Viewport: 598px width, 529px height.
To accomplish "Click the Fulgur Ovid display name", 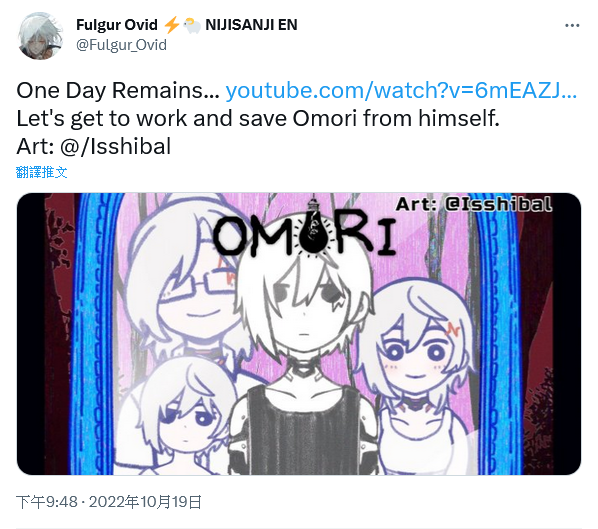I will [117, 25].
